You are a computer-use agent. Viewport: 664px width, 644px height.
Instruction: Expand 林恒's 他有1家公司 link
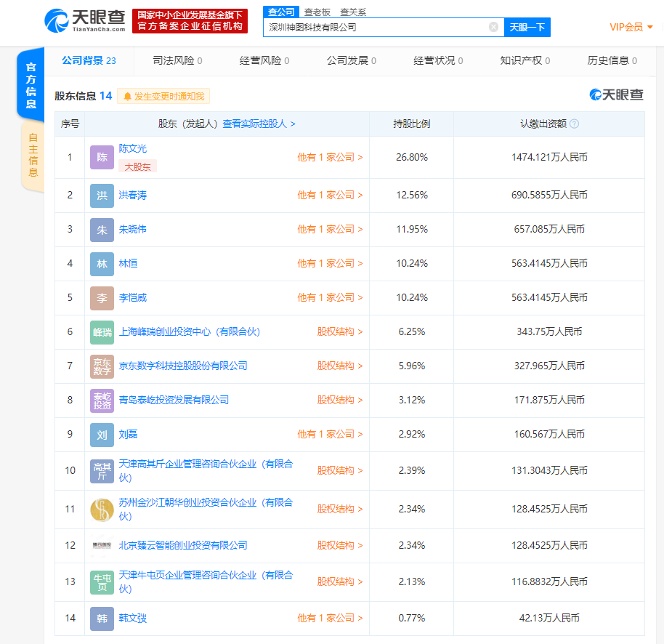click(x=330, y=263)
